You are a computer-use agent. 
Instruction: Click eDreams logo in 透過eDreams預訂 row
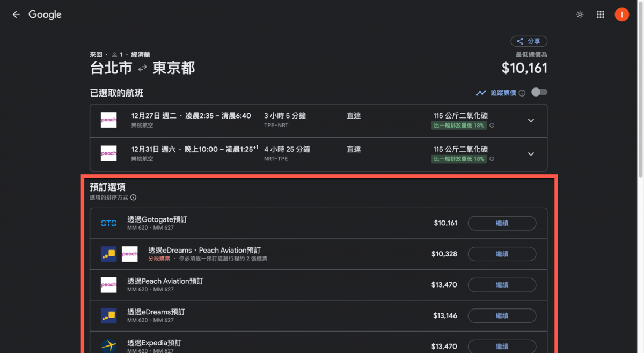pyautogui.click(x=108, y=315)
